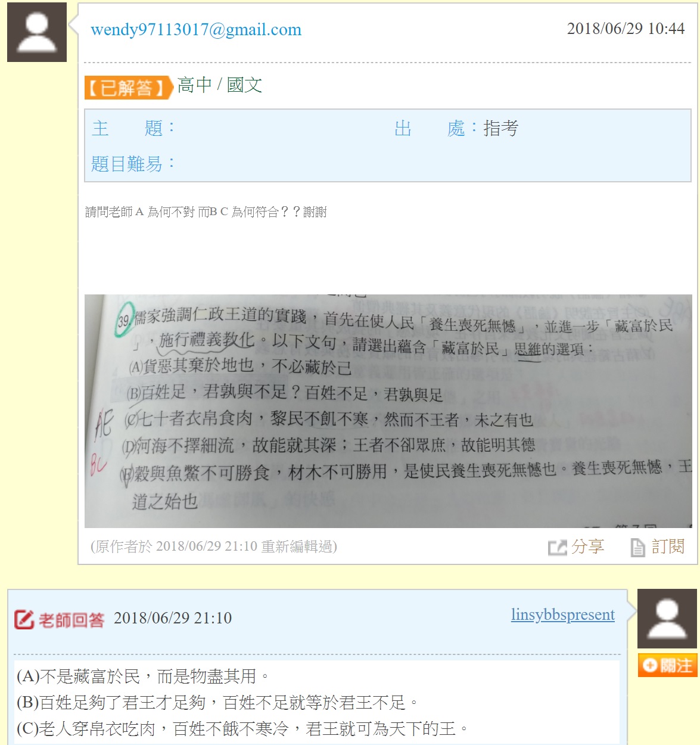Click the asker's profile avatar icon
This screenshot has width=700, height=745.
37,32
